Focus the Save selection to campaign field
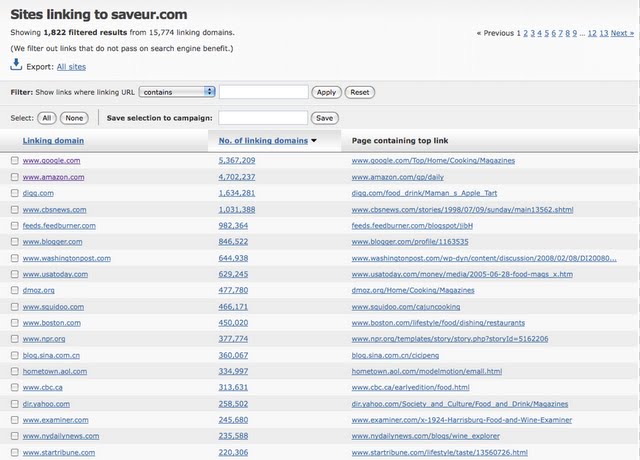The height and width of the screenshot is (460, 640). pyautogui.click(x=263, y=118)
